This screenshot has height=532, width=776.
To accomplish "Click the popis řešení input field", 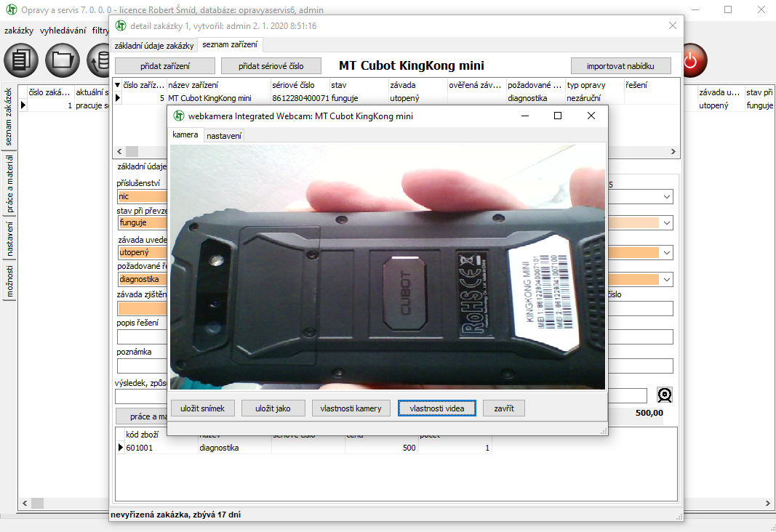I will click(143, 337).
